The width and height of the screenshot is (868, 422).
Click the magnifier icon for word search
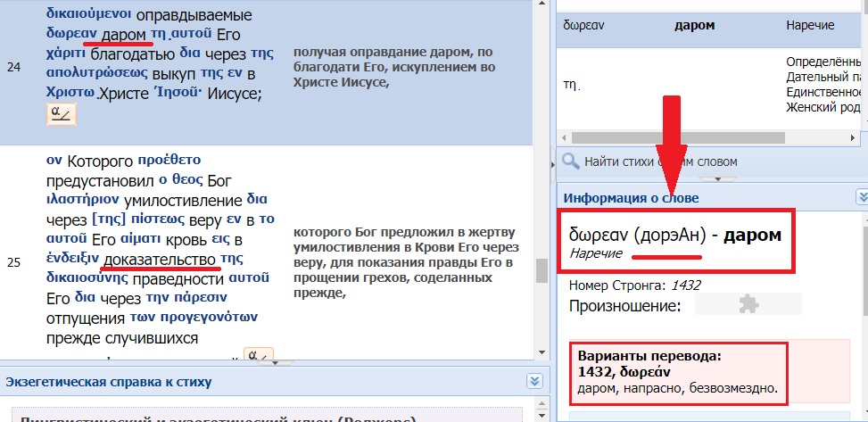point(571,161)
